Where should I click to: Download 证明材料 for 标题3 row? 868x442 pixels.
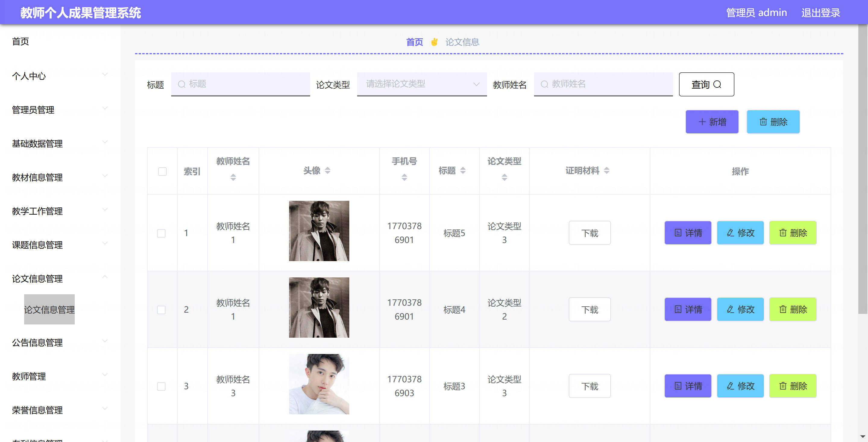[x=590, y=386]
